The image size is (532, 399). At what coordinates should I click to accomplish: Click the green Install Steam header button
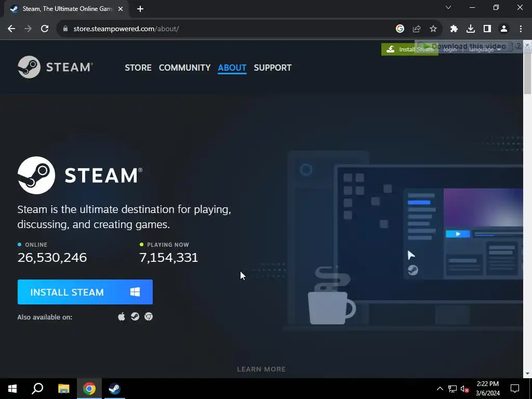point(409,49)
